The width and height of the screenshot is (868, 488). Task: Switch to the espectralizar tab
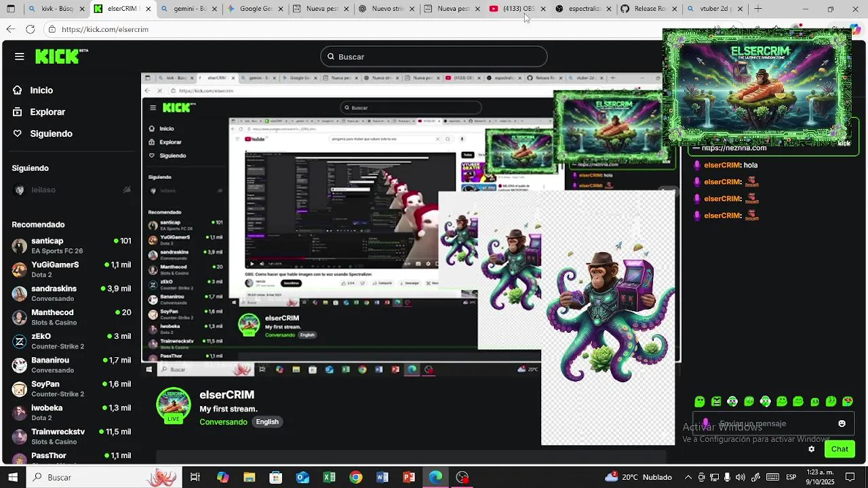(583, 9)
